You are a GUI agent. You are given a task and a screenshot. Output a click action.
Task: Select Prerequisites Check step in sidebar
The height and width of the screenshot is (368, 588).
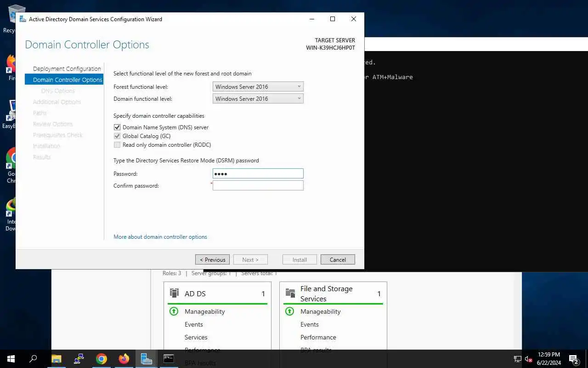click(x=58, y=135)
